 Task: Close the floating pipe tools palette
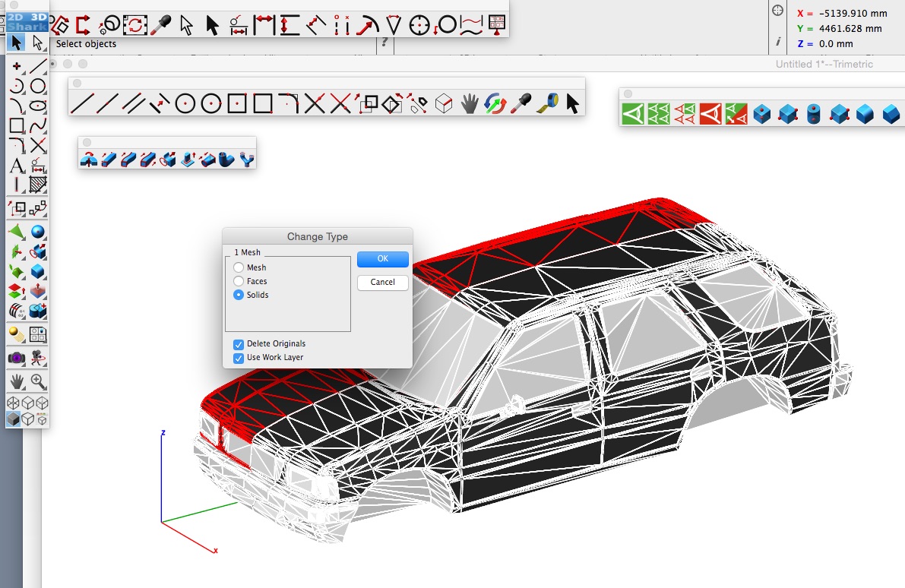pyautogui.click(x=87, y=142)
